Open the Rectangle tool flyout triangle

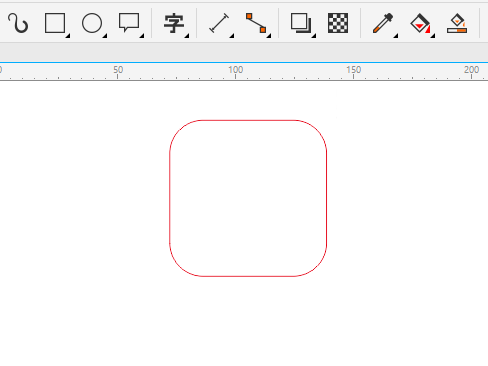pyautogui.click(x=68, y=36)
